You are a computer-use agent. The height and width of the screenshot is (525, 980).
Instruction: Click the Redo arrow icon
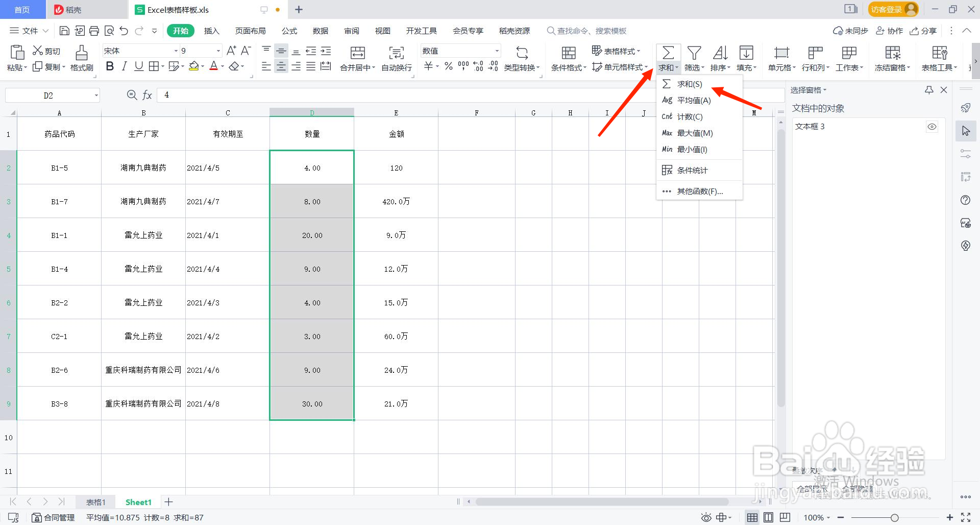click(x=139, y=31)
